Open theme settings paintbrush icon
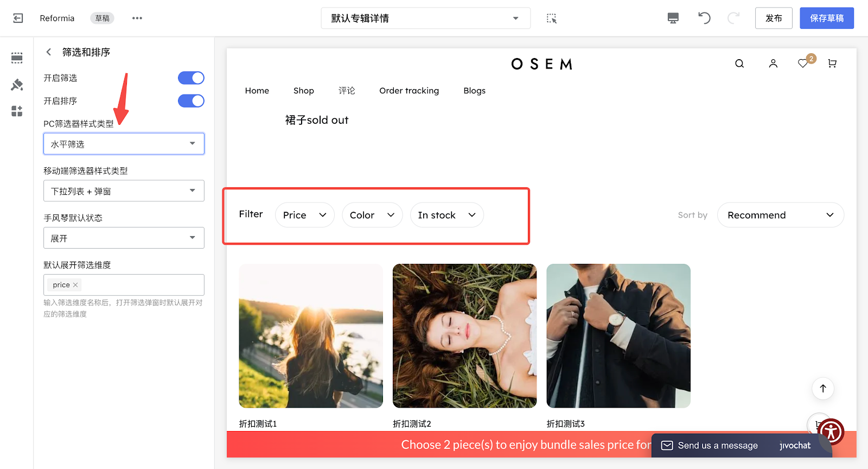Viewport: 868px width, 469px height. pyautogui.click(x=17, y=85)
